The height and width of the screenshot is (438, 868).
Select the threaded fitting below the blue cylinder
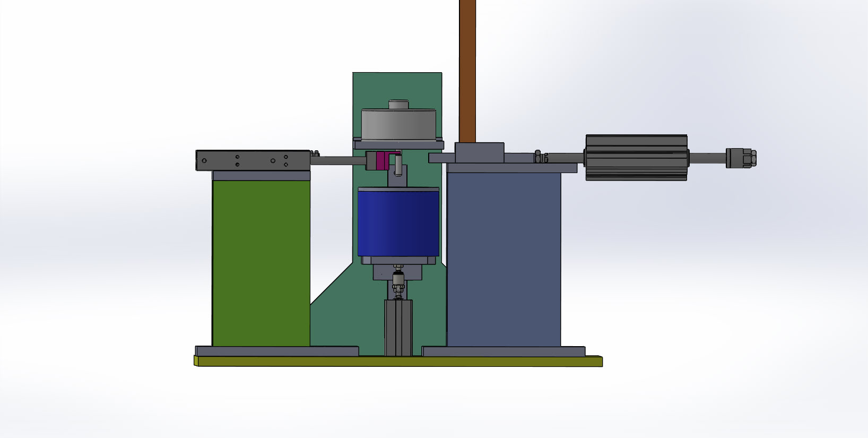point(398,283)
